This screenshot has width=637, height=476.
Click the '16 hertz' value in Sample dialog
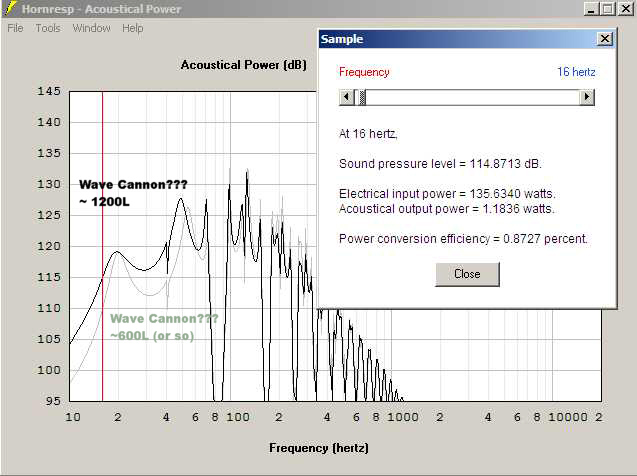(x=576, y=72)
